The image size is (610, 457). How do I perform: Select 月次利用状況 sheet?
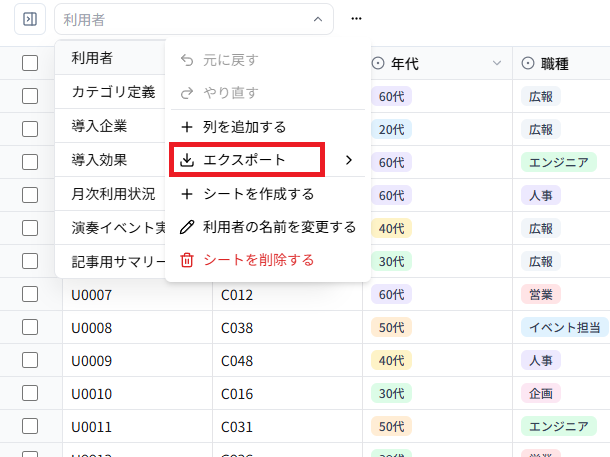(110, 194)
